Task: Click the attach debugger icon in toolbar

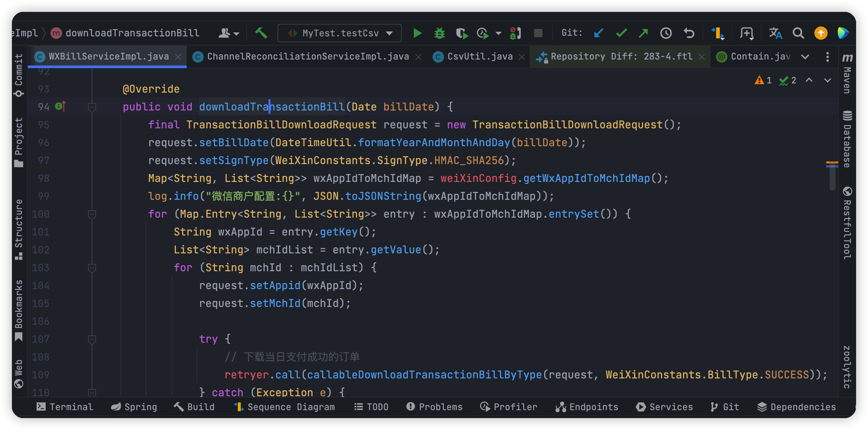Action: pos(515,33)
